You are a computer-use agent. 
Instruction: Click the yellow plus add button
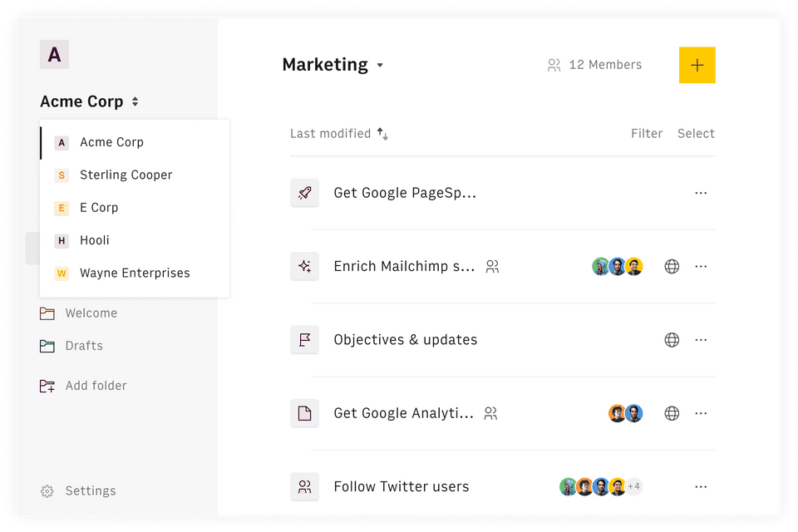(x=697, y=65)
